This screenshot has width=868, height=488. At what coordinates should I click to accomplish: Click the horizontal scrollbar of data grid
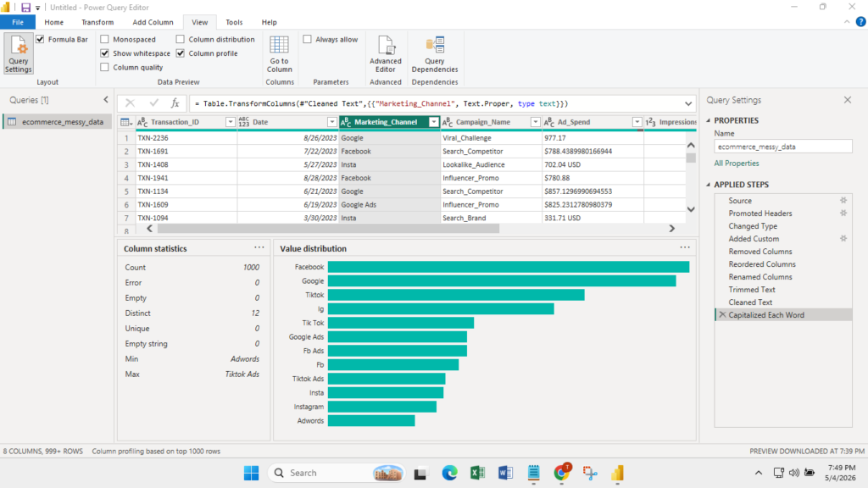[328, 229]
